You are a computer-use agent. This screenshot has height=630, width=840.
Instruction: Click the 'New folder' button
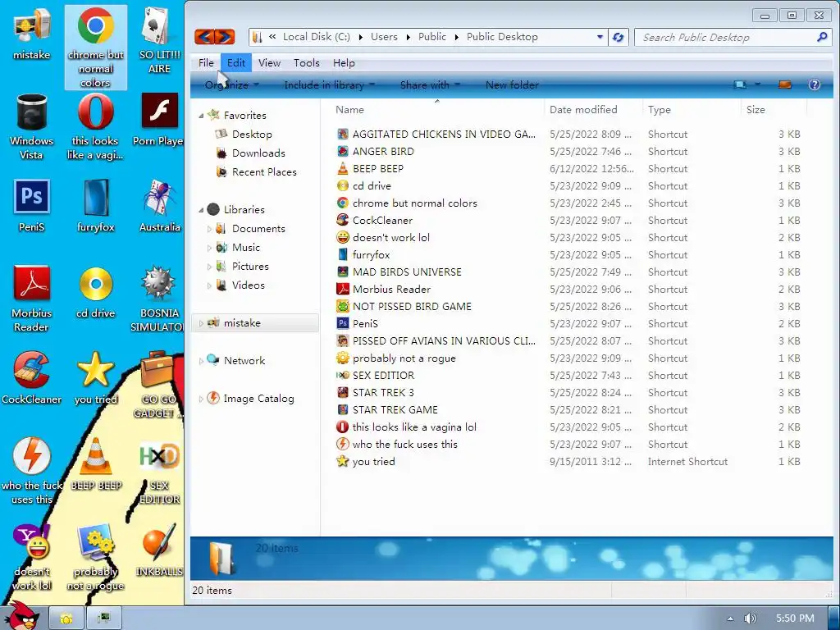pos(512,84)
